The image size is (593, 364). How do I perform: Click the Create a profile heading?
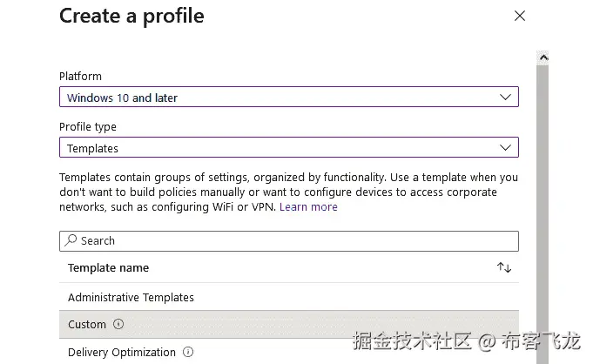click(x=131, y=16)
